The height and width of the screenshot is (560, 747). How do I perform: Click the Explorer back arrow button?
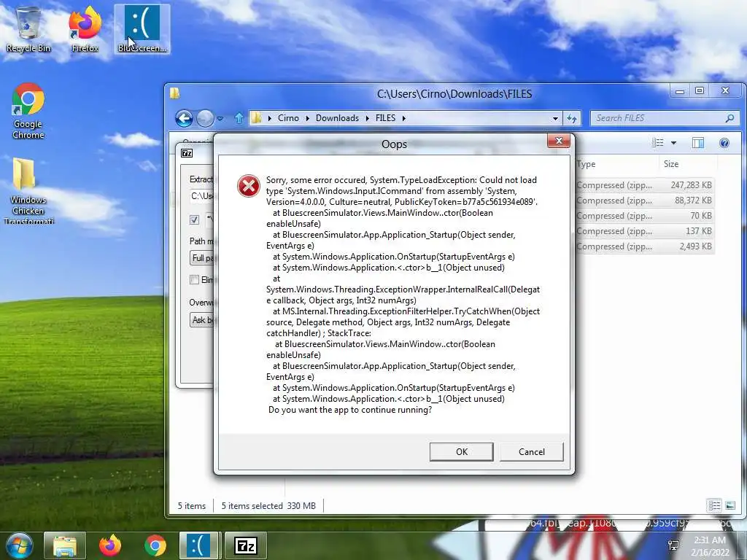coord(184,118)
